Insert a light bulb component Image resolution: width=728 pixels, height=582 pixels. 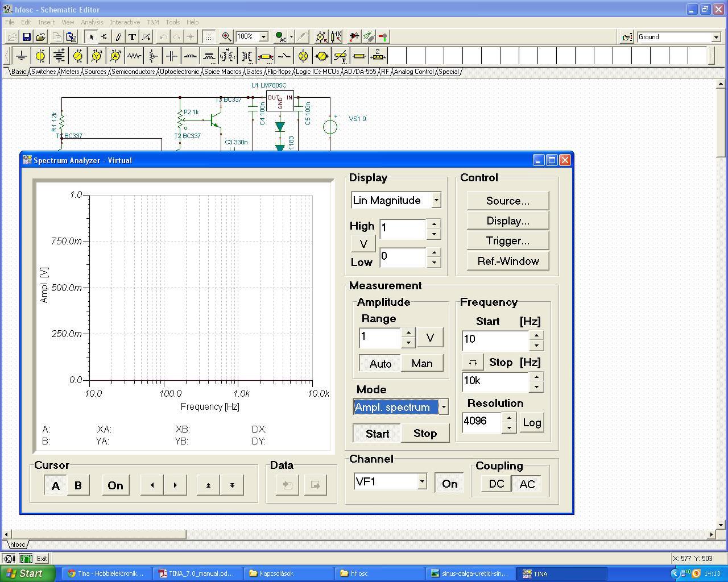[x=303, y=56]
